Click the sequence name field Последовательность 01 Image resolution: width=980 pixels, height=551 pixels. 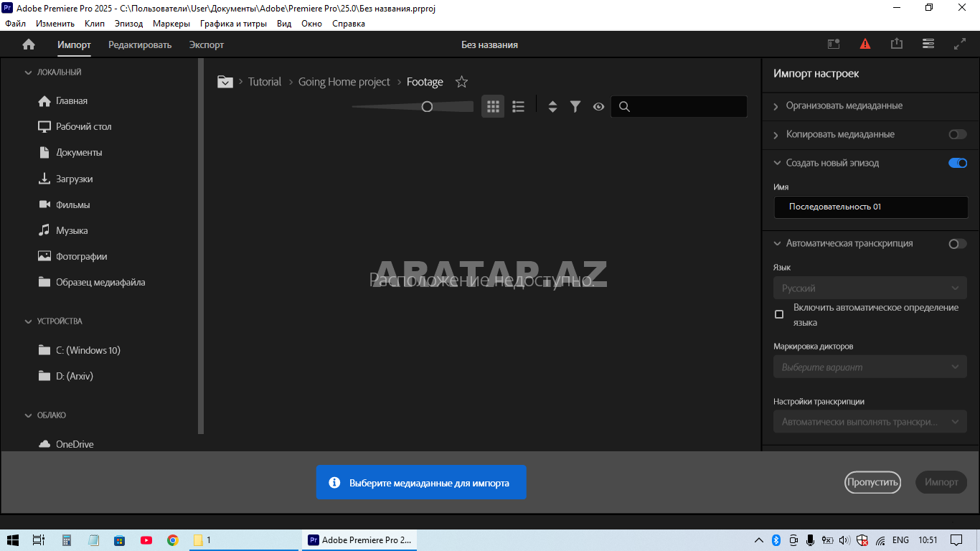(870, 207)
